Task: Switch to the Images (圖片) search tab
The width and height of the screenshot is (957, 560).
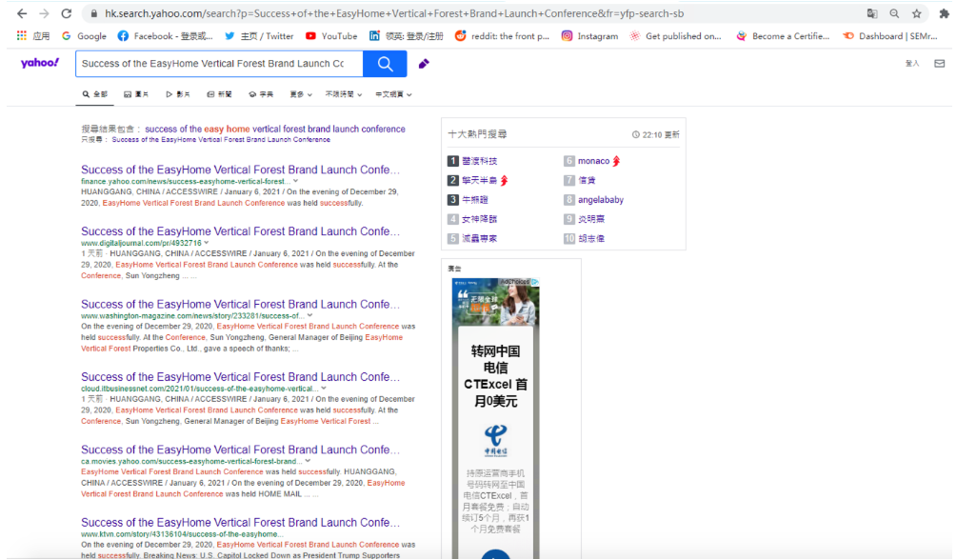Action: 136,94
